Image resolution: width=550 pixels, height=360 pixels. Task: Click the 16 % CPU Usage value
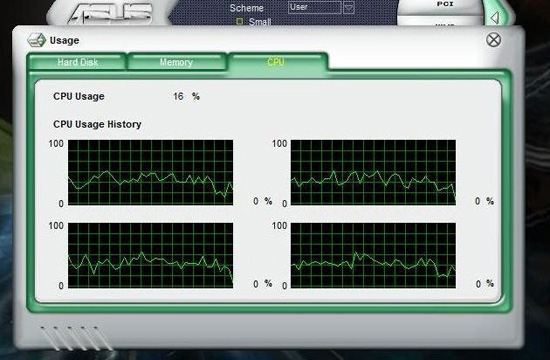point(186,96)
